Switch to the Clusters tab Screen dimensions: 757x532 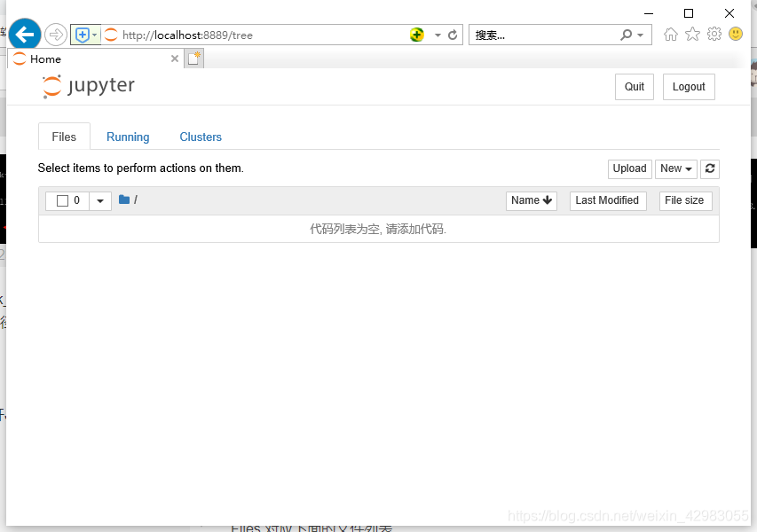[201, 137]
